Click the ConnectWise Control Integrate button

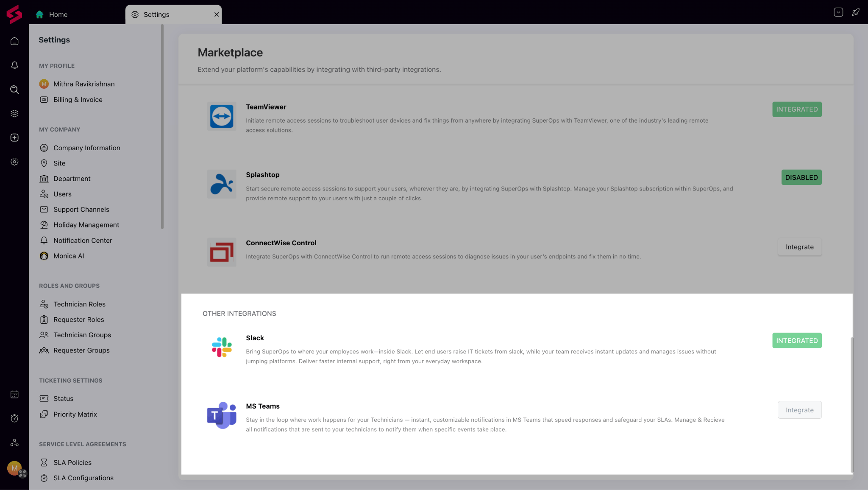pos(799,247)
